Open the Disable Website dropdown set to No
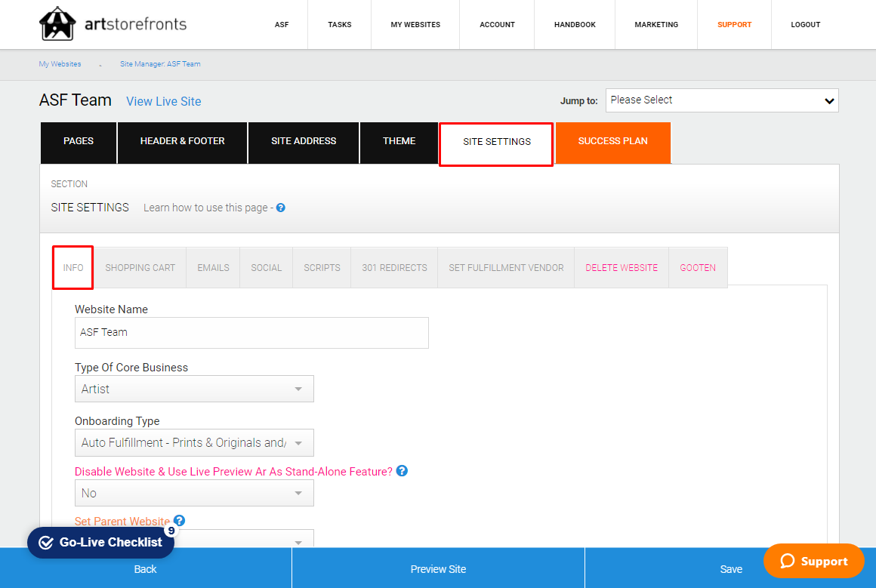The image size is (876, 588). click(x=194, y=493)
